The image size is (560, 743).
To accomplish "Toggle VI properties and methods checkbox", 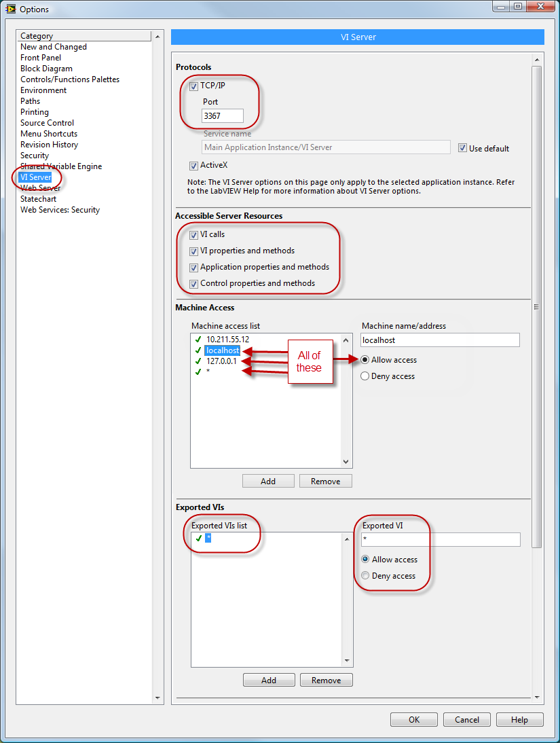I will tap(193, 251).
